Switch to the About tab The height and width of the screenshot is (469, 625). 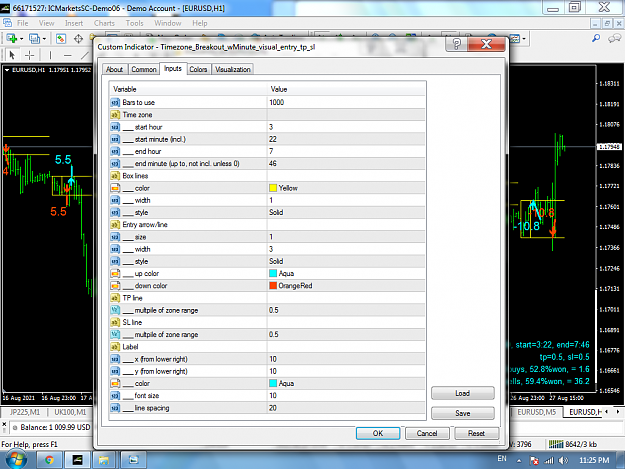pyautogui.click(x=114, y=69)
